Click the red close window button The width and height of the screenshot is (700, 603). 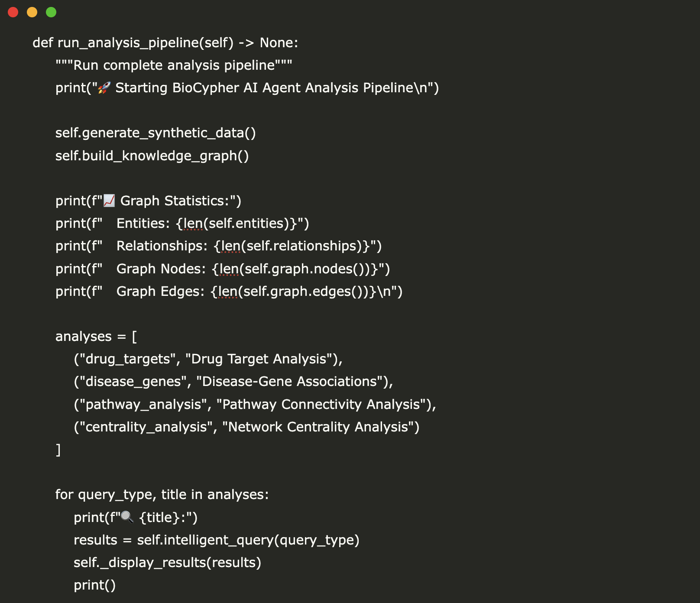coord(13,12)
